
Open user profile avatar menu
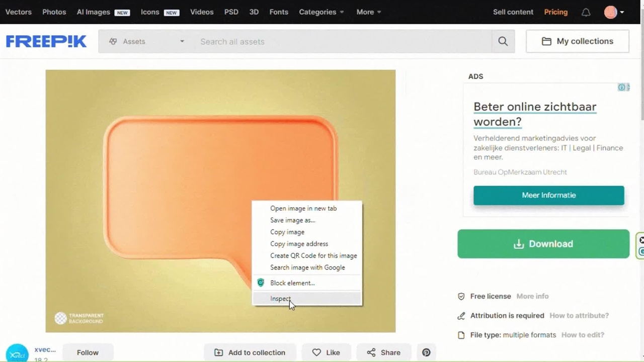tap(613, 12)
